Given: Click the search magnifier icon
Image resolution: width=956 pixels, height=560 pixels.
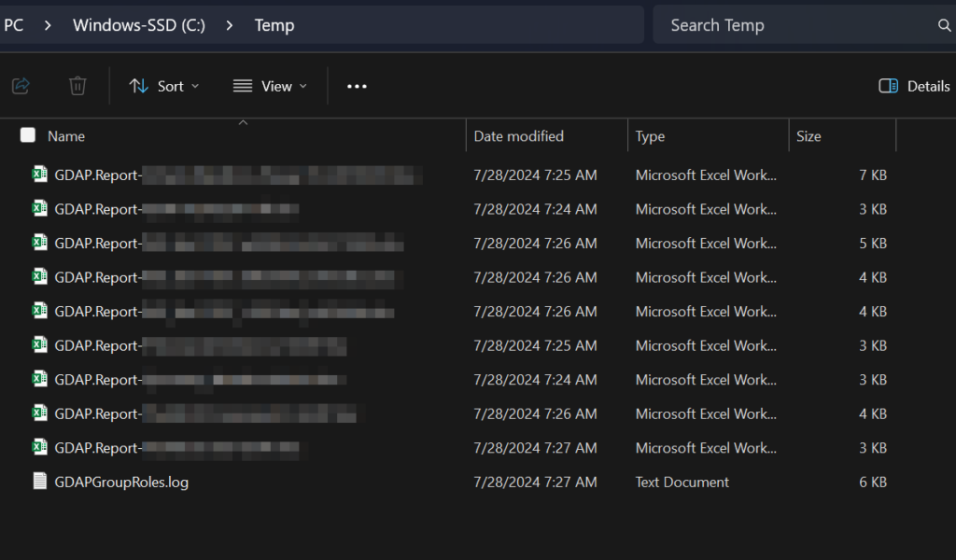Looking at the screenshot, I should pyautogui.click(x=944, y=25).
